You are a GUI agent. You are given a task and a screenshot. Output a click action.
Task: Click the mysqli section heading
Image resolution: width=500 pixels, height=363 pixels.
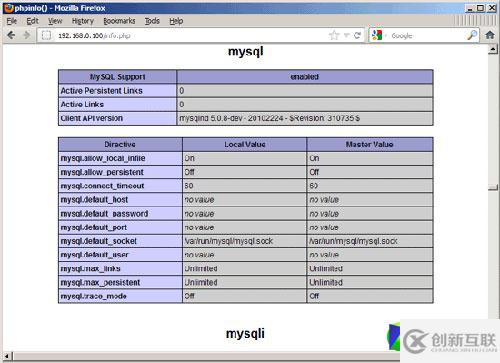(x=245, y=334)
